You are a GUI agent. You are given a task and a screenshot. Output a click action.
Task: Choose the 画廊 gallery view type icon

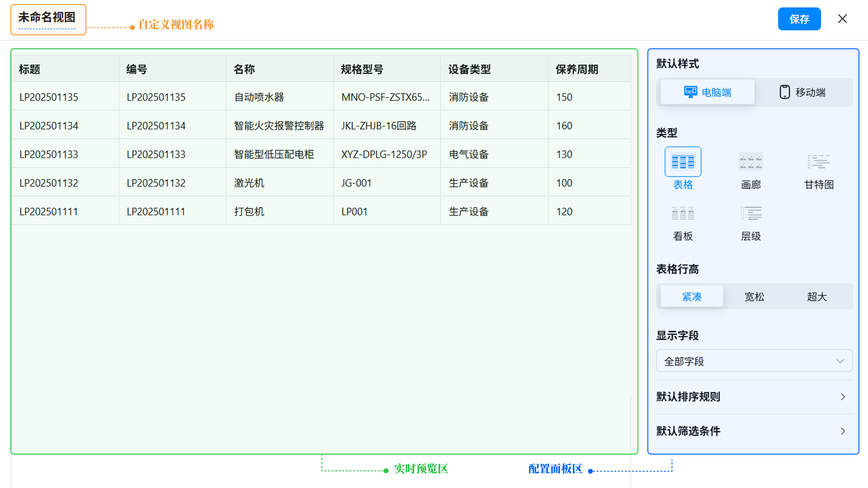click(x=751, y=162)
